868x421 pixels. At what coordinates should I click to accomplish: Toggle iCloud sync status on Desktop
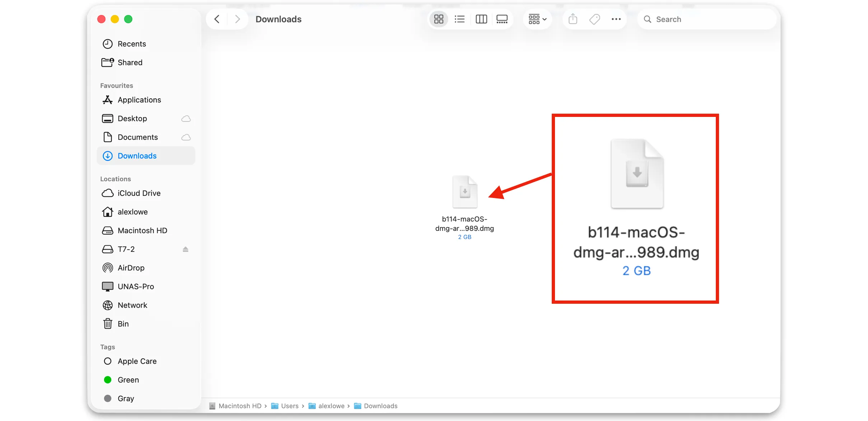coord(186,118)
